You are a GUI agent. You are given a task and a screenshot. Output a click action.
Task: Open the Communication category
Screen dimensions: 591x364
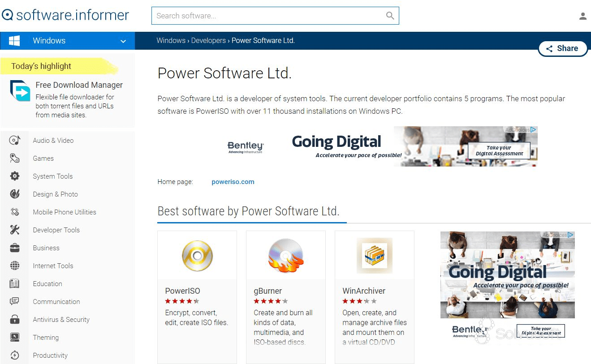click(56, 302)
